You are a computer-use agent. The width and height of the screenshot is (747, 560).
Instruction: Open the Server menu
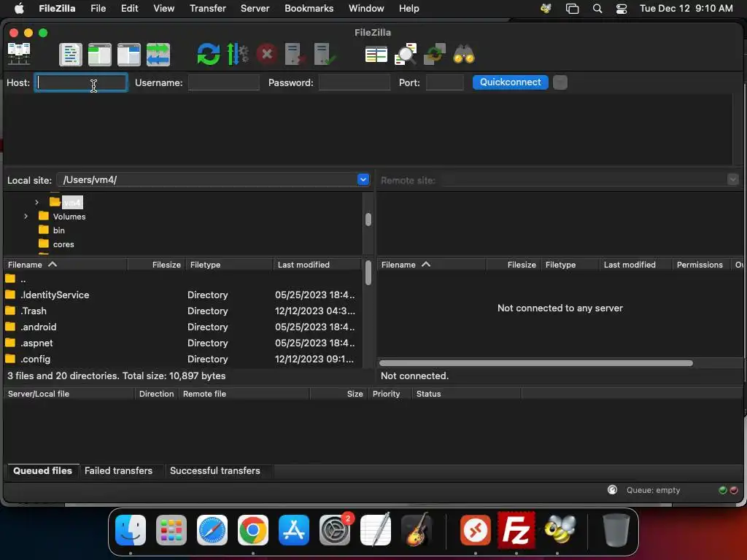(x=255, y=9)
